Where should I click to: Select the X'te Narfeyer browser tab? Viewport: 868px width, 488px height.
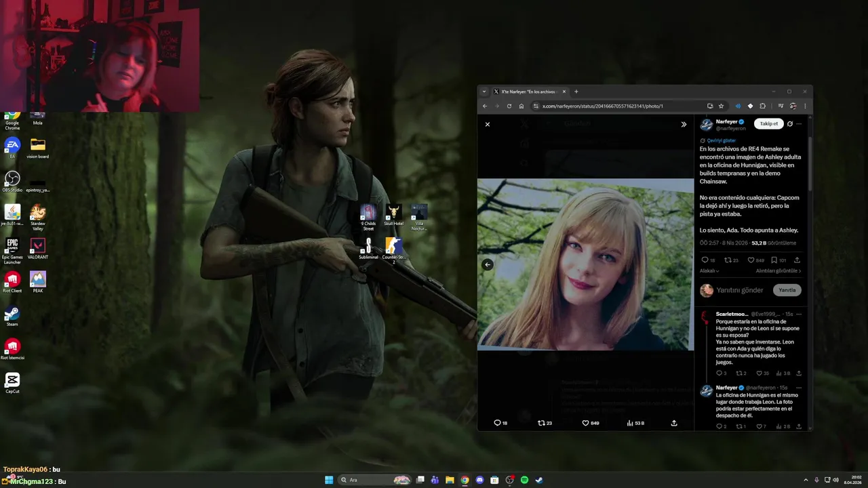click(529, 91)
